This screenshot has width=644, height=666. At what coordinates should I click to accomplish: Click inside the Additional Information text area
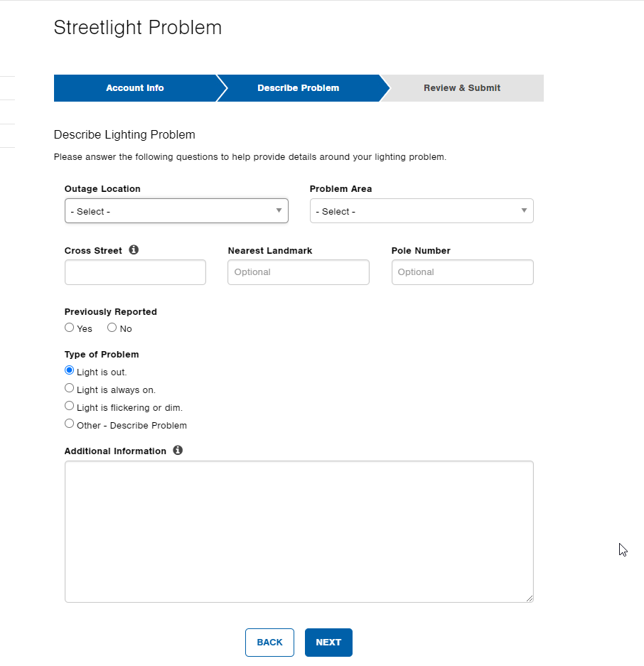[299, 532]
